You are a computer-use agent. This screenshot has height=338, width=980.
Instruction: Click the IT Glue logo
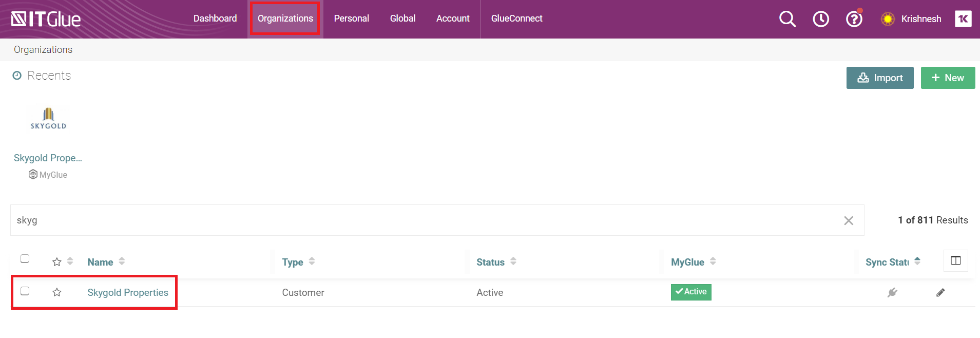(46, 19)
